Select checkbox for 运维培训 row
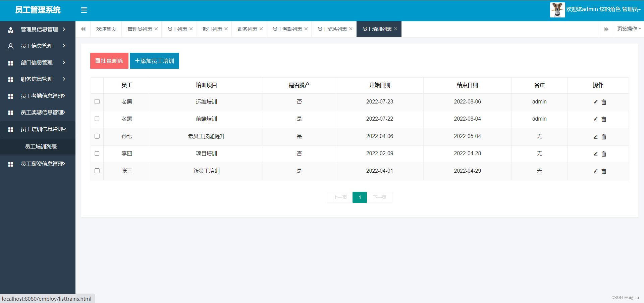The width and height of the screenshot is (644, 303). [97, 101]
